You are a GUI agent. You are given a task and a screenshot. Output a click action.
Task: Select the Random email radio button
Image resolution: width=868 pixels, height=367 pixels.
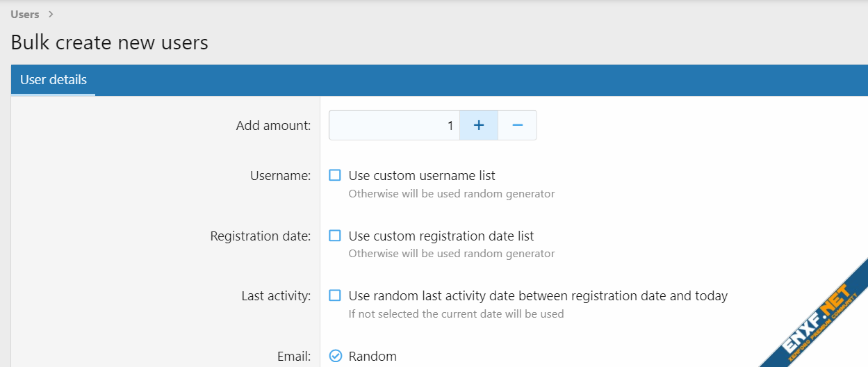[x=335, y=356]
